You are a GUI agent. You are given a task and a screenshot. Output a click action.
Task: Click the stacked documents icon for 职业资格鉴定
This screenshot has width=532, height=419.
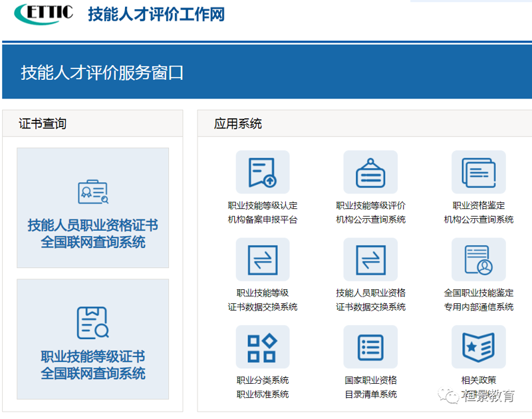tap(479, 172)
